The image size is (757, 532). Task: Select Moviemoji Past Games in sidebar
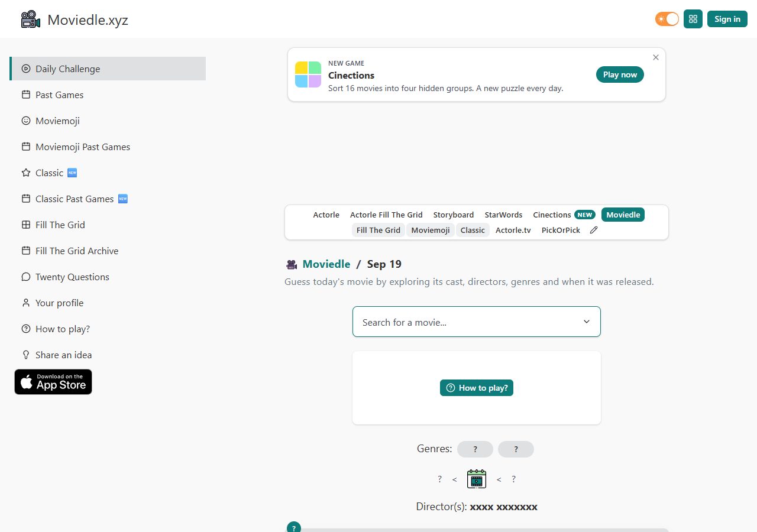[x=108, y=147]
